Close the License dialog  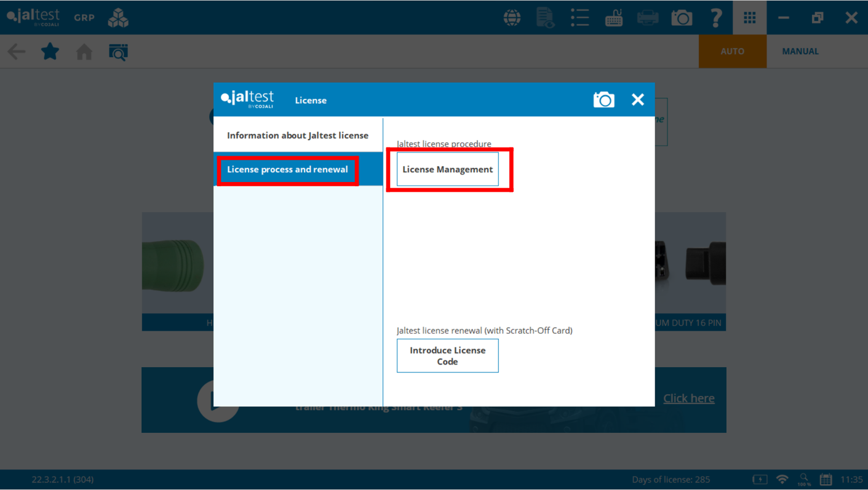[x=638, y=100]
